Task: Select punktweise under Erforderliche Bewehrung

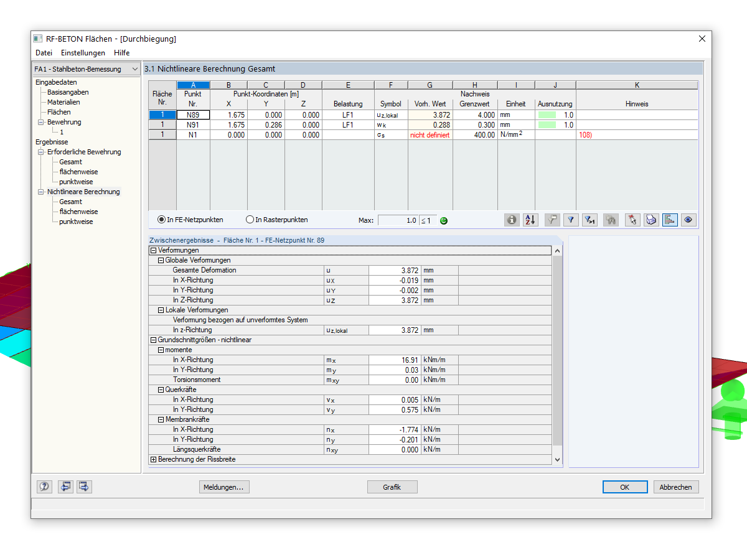Action: coord(76,182)
